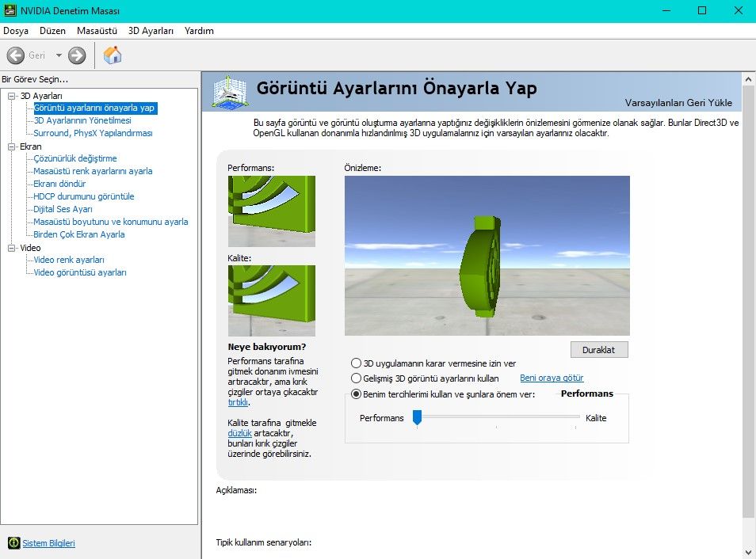Collapse the Ekran tree node

coord(12,146)
